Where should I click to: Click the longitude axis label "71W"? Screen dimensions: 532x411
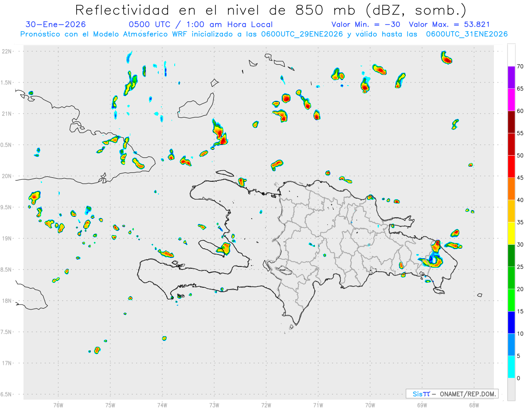click(318, 405)
